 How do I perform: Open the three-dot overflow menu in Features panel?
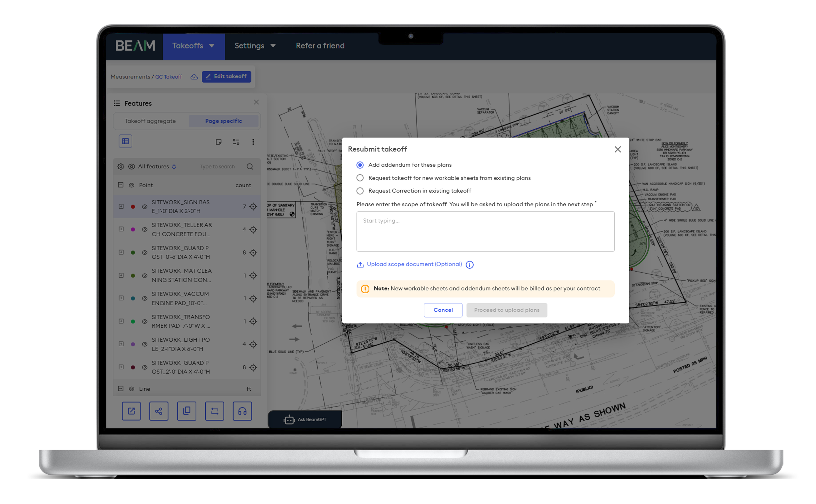(253, 142)
